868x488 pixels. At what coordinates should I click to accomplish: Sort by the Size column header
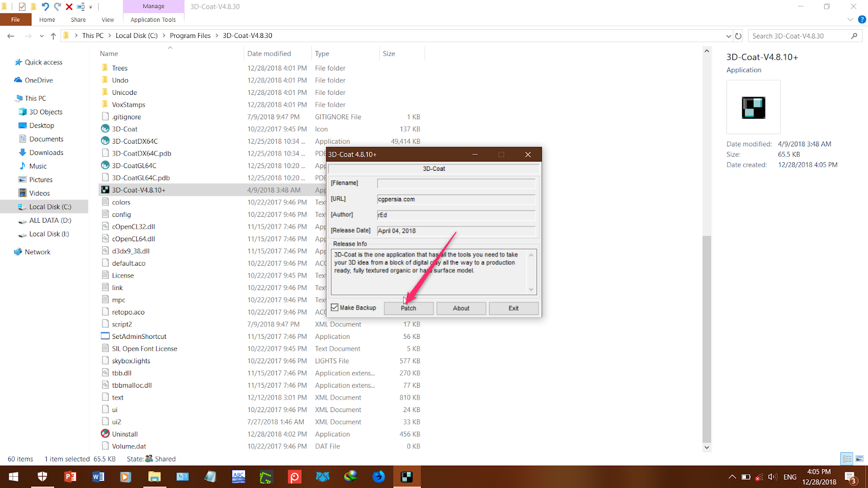[x=389, y=54]
